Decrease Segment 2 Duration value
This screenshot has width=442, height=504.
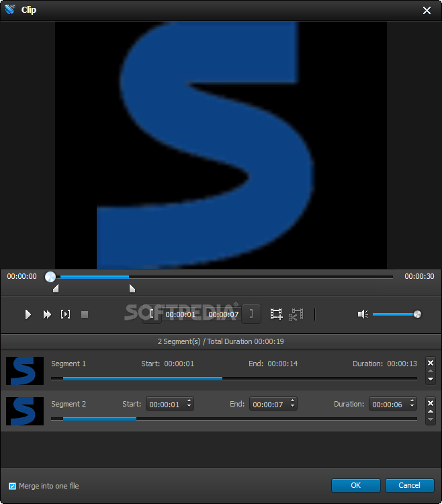pyautogui.click(x=412, y=407)
